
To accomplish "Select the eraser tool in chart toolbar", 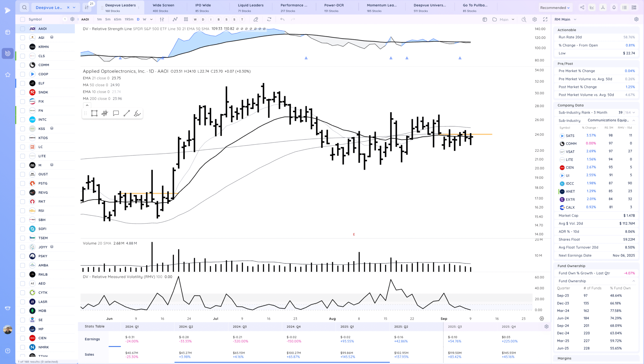I will pyautogui.click(x=256, y=19).
